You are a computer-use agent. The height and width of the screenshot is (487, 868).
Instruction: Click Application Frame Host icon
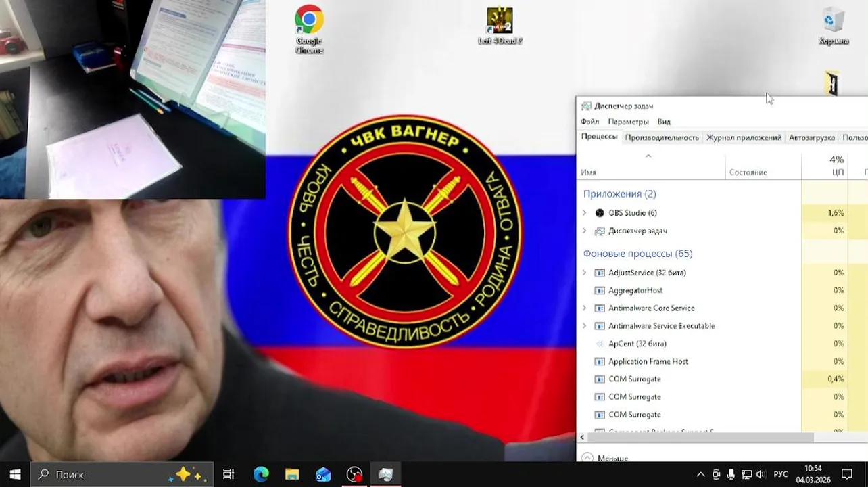[600, 361]
